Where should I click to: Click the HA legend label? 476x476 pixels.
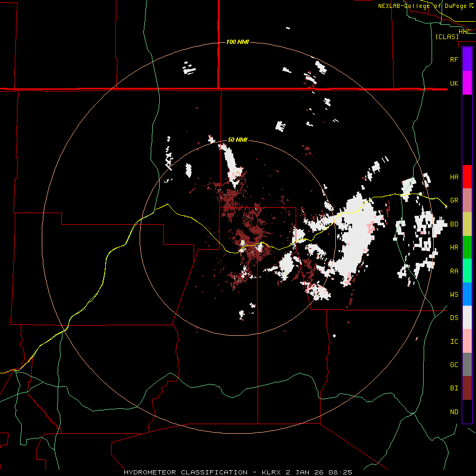click(454, 177)
